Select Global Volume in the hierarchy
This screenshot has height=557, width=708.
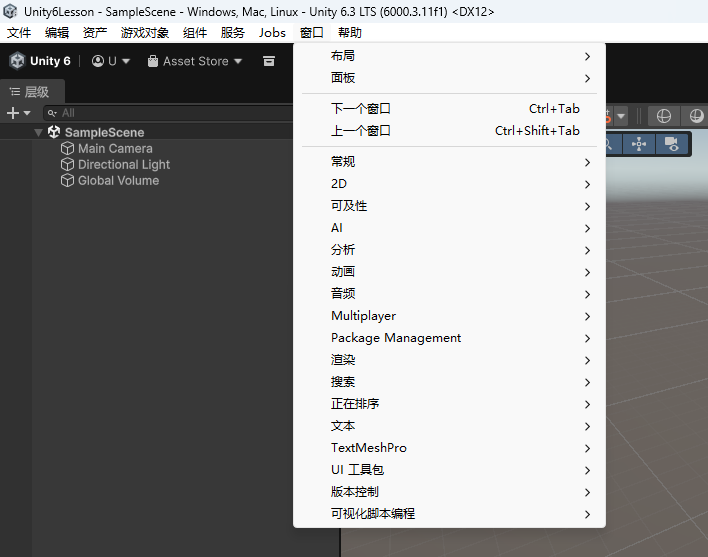tap(118, 181)
